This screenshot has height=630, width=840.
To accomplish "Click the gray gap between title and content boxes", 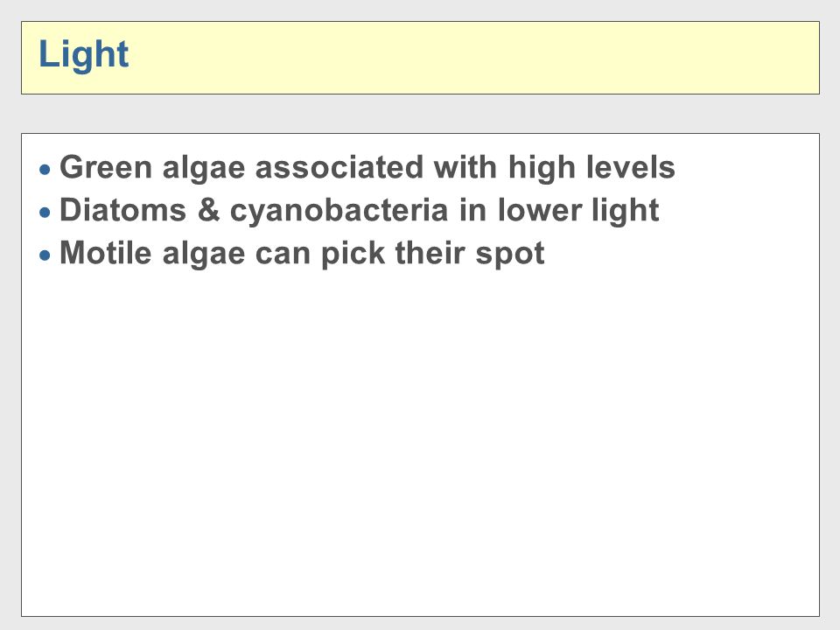I will pos(421,114).
